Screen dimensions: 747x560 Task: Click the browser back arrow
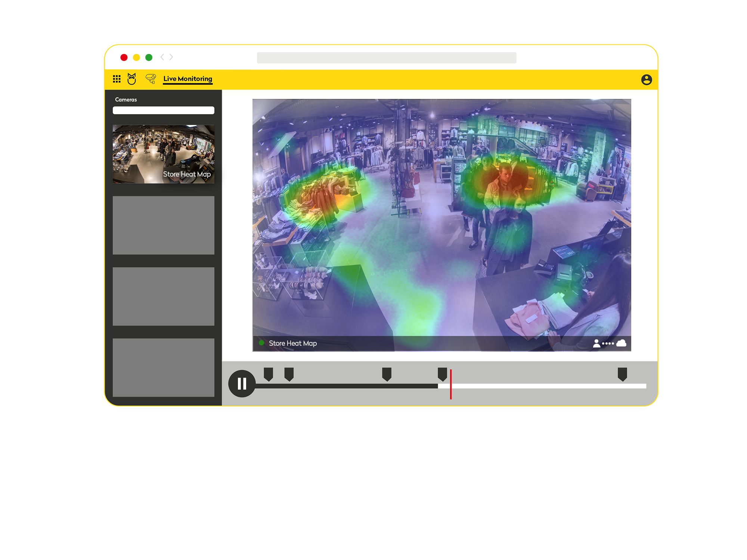(x=162, y=57)
